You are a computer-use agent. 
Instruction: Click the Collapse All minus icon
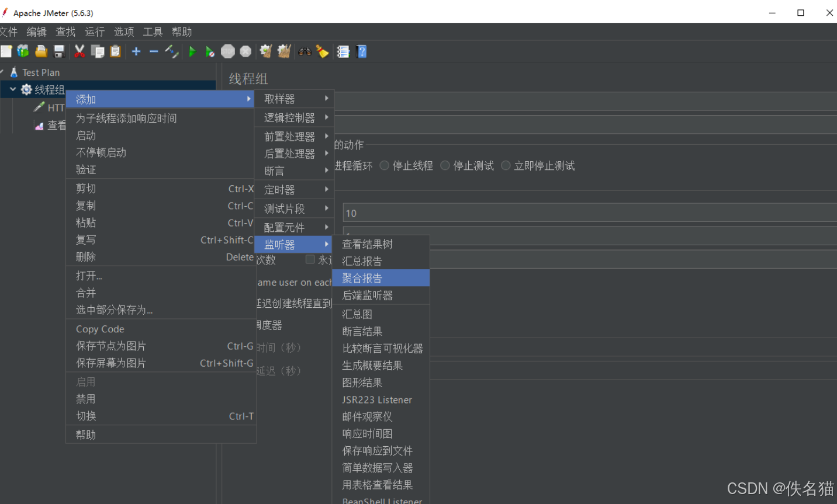coord(154,51)
